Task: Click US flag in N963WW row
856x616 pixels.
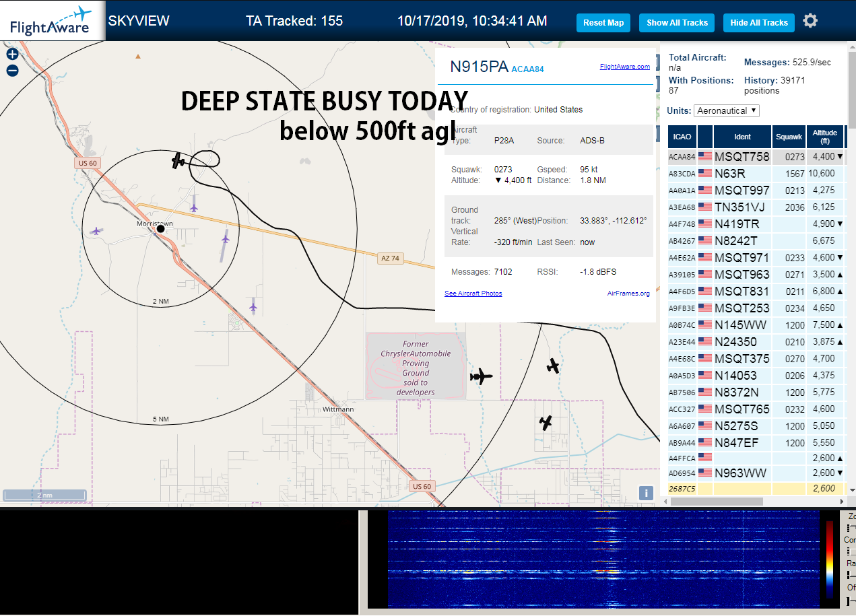Action: pos(705,473)
